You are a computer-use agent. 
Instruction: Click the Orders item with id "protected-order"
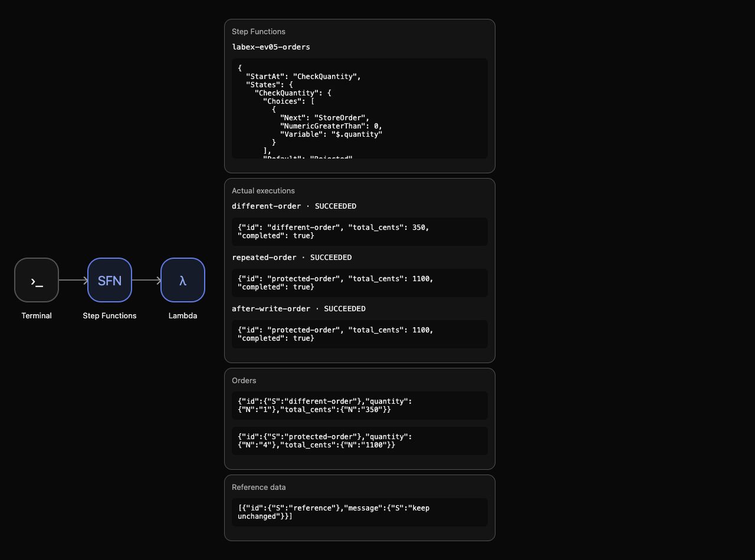tap(360, 441)
